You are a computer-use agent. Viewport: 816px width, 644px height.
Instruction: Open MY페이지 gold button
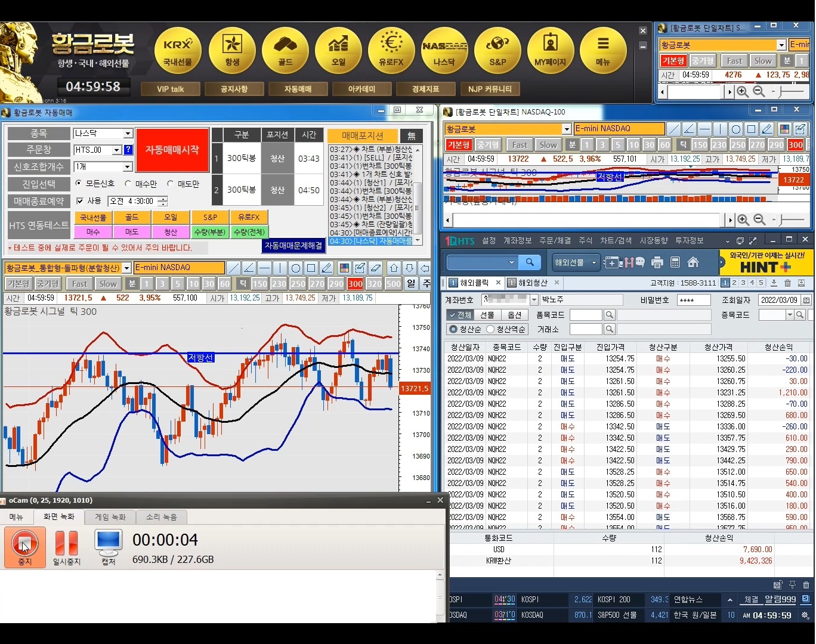click(551, 51)
